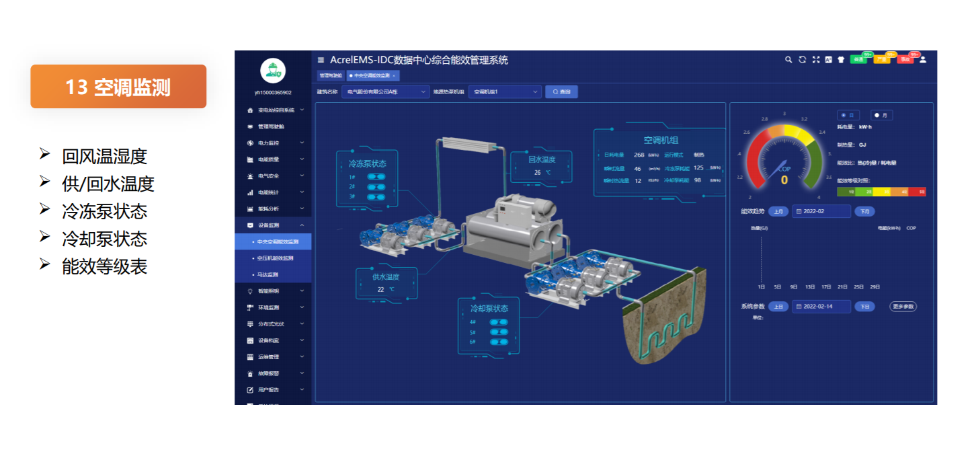Click the lightning icon of 电力监控
Viewport: 980px width, 458px height.
click(250, 143)
